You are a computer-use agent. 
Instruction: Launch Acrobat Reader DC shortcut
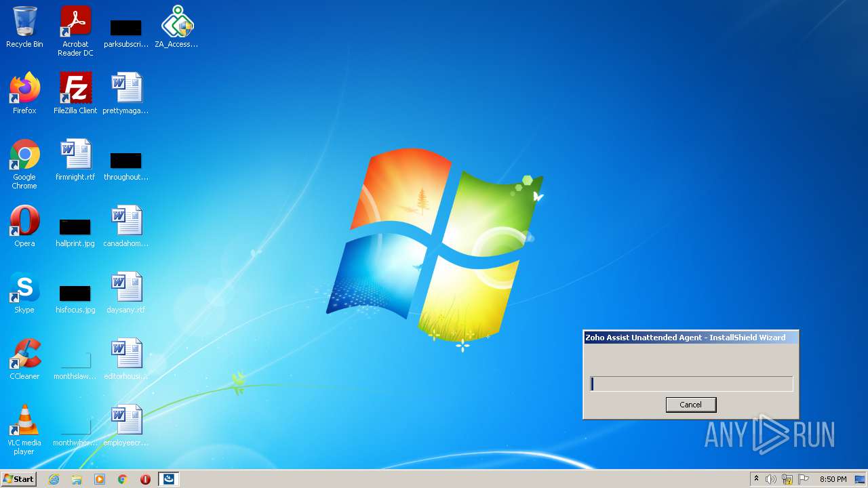(75, 31)
